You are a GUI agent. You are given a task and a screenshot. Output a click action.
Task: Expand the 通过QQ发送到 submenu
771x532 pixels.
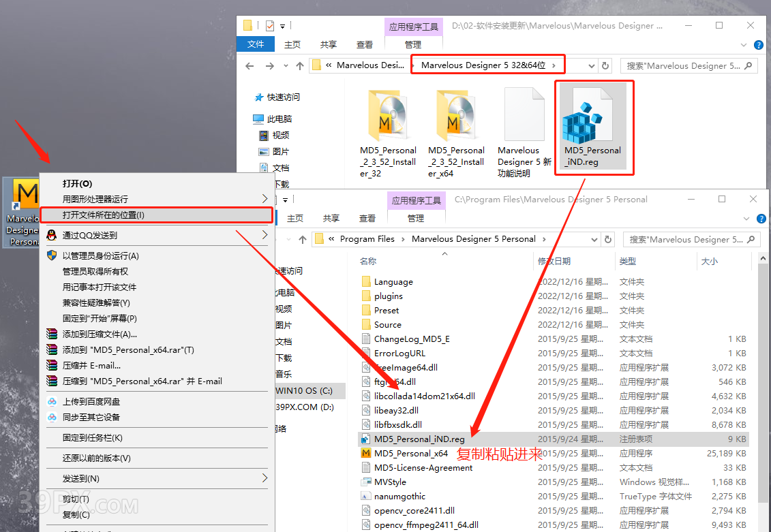click(264, 235)
